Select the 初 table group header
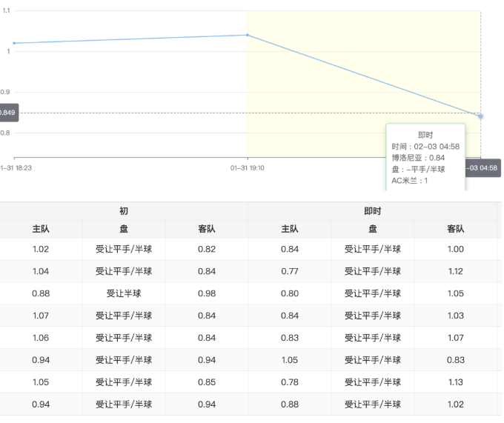 [x=123, y=211]
